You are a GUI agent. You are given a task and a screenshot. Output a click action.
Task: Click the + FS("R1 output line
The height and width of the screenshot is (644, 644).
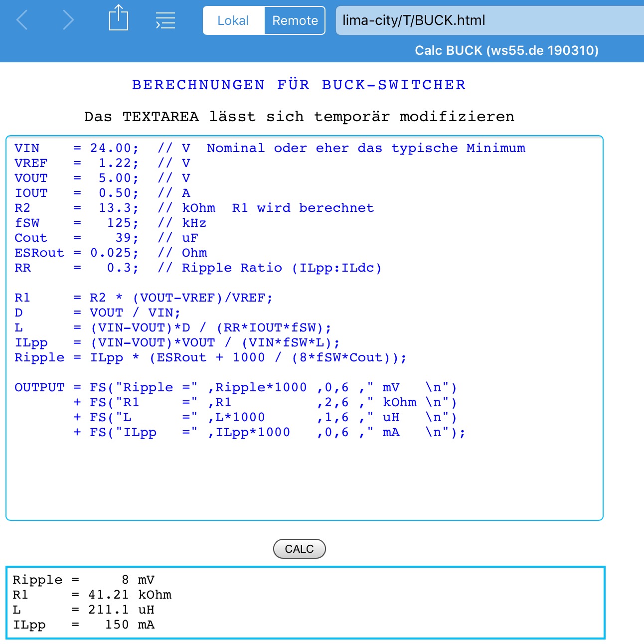coord(265,402)
